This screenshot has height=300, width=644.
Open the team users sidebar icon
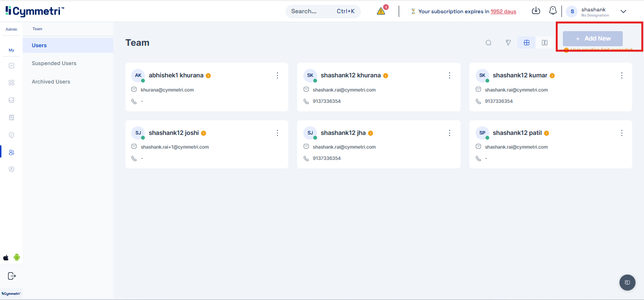pyautogui.click(x=11, y=152)
